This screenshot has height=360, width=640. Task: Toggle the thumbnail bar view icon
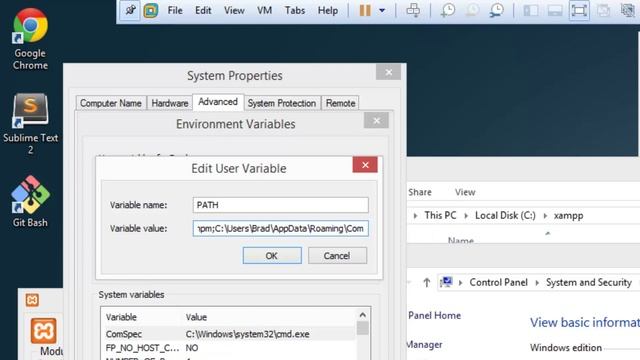(555, 11)
